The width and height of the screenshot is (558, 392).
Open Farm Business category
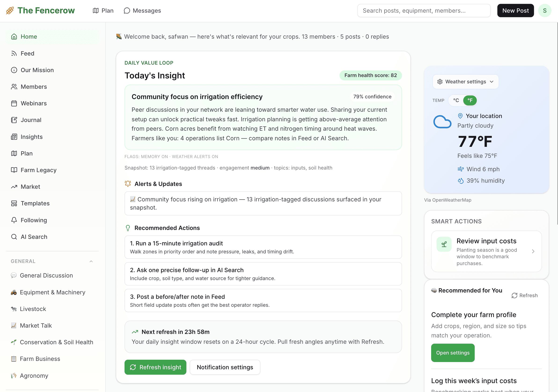(x=52, y=359)
